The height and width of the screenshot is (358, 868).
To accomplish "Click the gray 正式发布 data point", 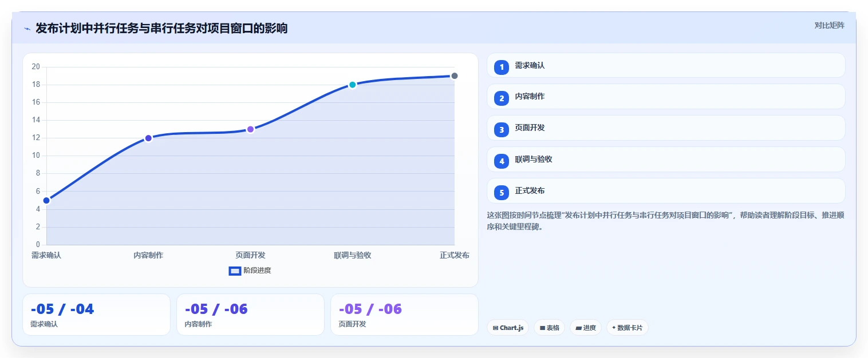I will coord(455,76).
